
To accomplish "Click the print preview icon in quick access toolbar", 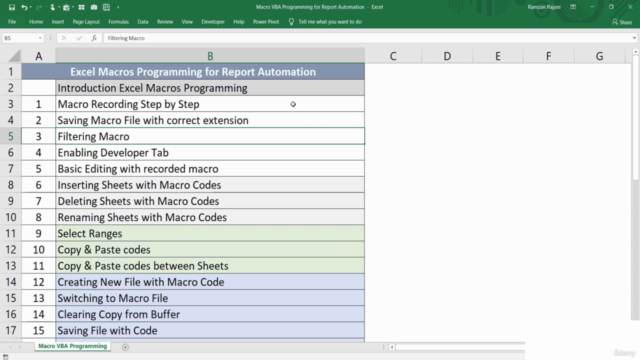I will (x=66, y=7).
